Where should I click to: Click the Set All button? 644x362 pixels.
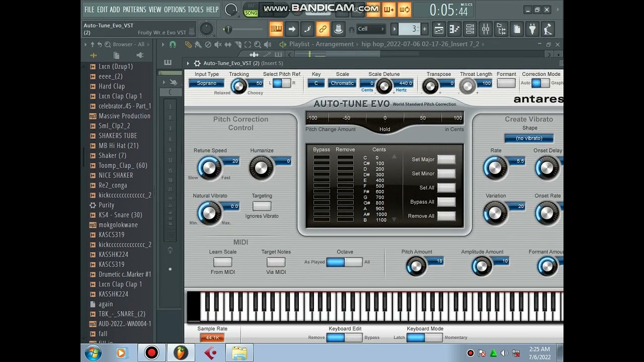446,188
